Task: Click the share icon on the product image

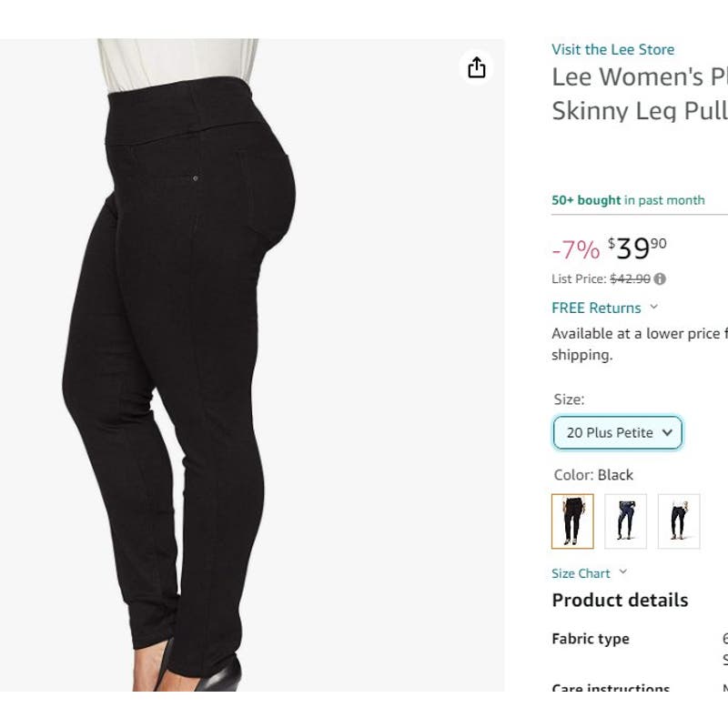Action: click(477, 68)
